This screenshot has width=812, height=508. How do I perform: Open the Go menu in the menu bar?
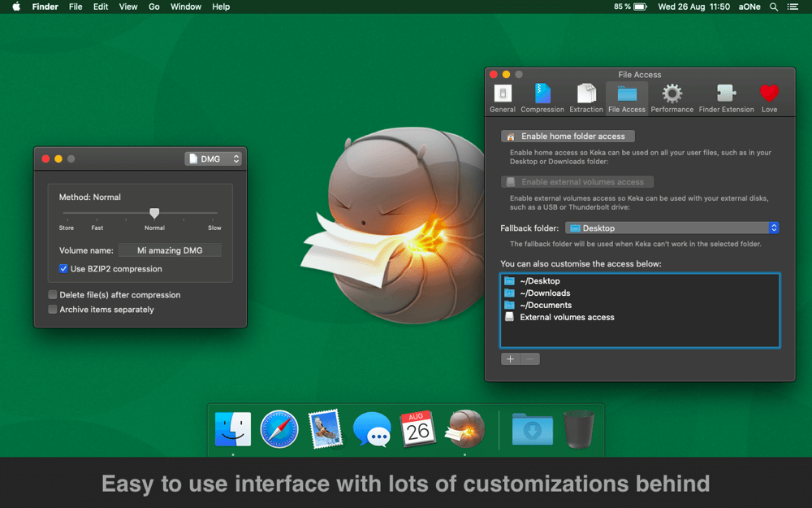(153, 7)
